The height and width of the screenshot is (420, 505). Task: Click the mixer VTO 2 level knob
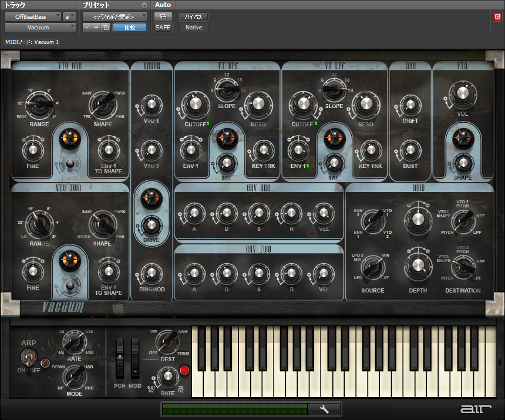point(151,150)
